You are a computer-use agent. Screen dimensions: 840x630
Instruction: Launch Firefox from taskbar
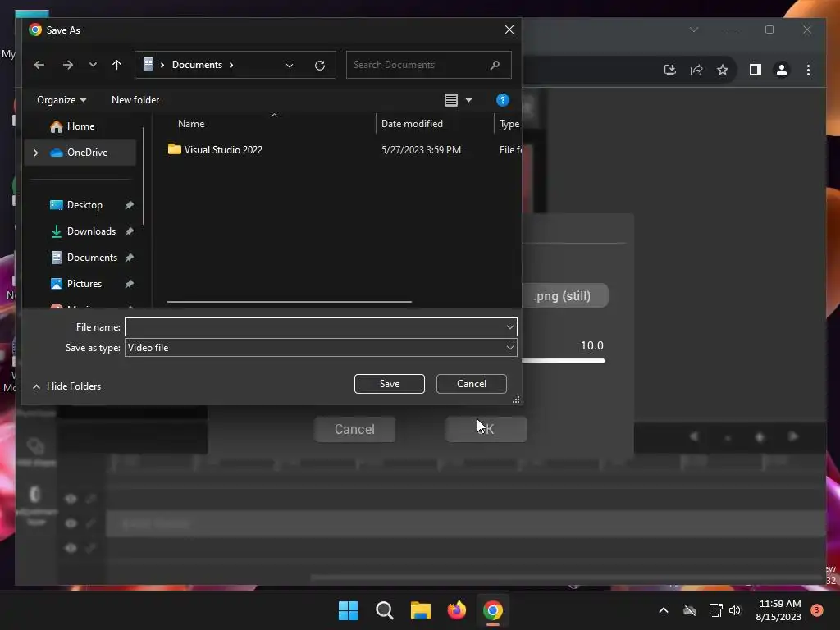click(457, 610)
